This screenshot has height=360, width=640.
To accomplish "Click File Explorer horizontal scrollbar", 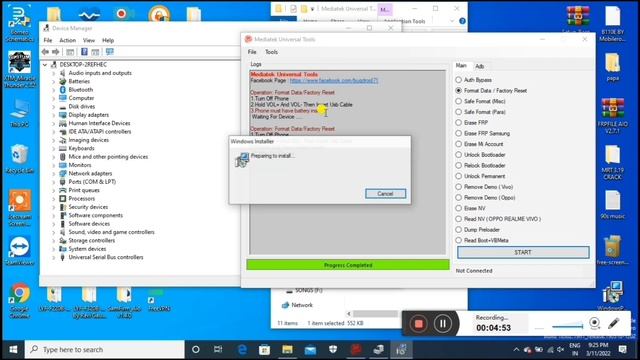I will point(375,313).
